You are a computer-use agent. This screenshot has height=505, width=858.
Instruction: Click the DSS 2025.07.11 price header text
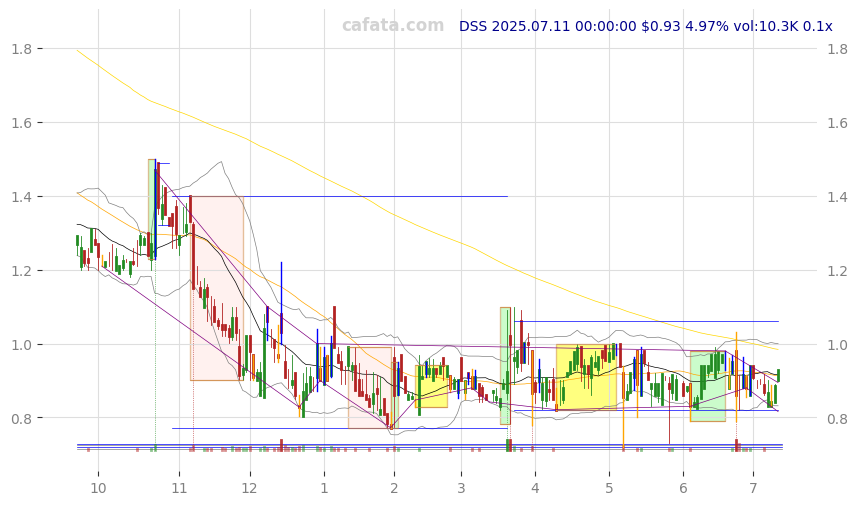pos(646,26)
